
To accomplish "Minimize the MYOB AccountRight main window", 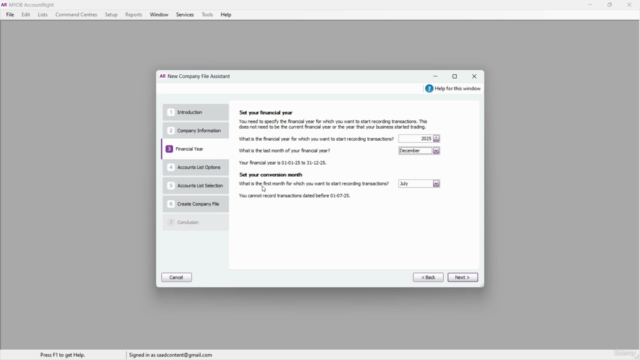I will click(590, 5).
